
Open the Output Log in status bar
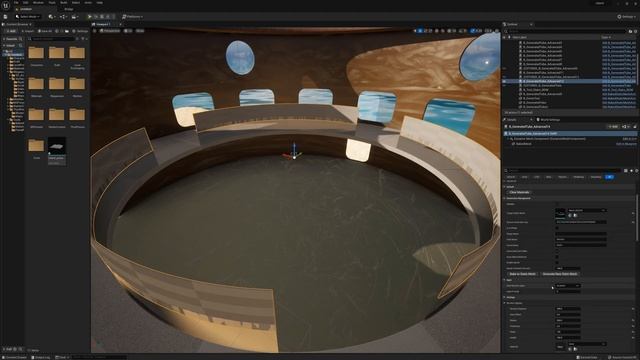41,357
